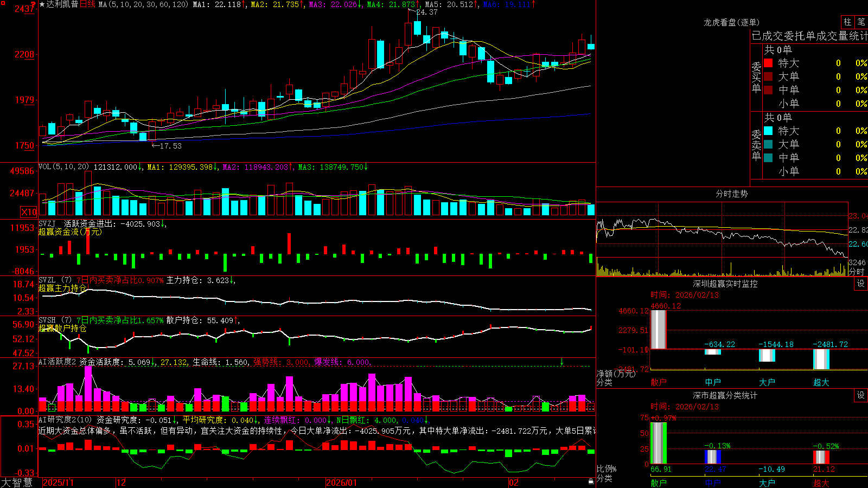Click the AI研究度2(10) indicator name
Screen dimensions: 868x488
tap(65, 420)
